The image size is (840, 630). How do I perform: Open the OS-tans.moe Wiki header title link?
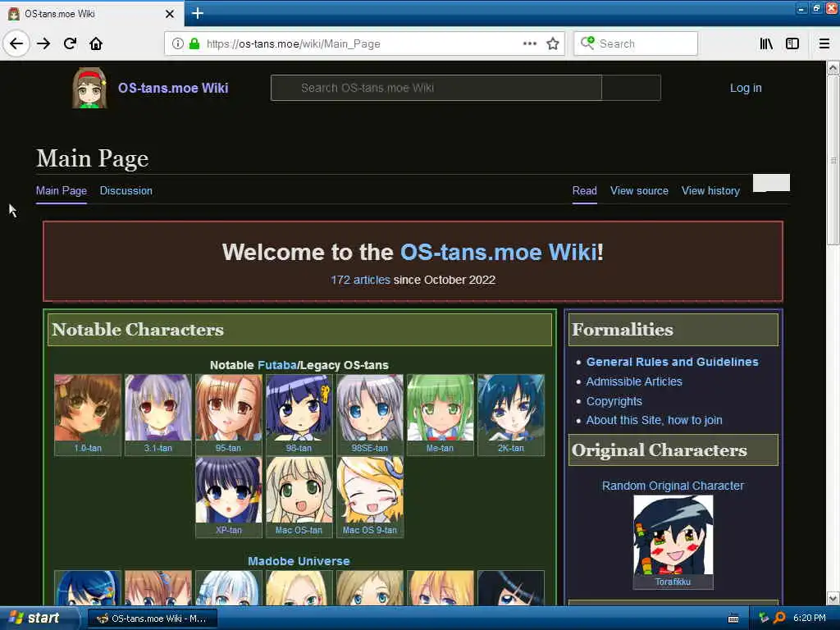pyautogui.click(x=173, y=88)
